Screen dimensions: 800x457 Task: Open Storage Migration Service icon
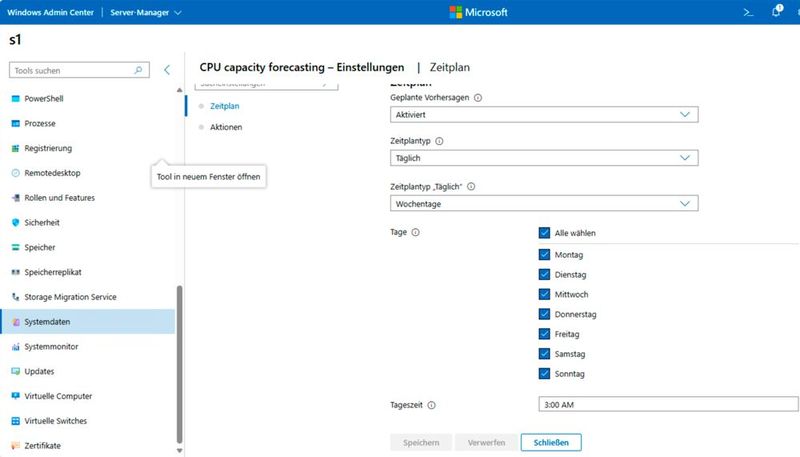coord(15,297)
